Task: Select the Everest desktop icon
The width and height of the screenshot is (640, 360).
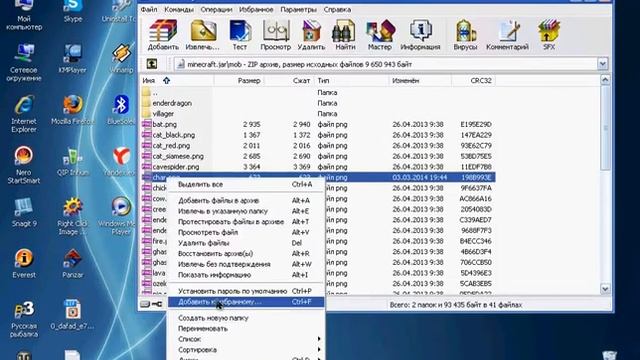Action: (24, 263)
